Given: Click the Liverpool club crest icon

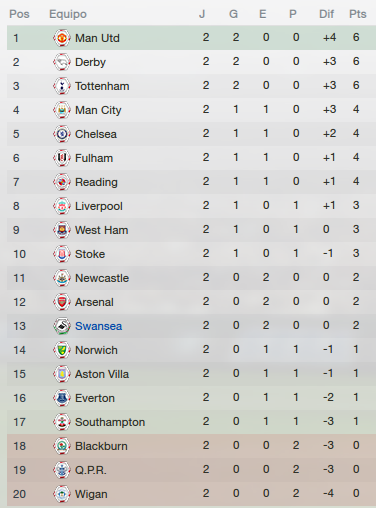Looking at the screenshot, I should coord(62,206).
